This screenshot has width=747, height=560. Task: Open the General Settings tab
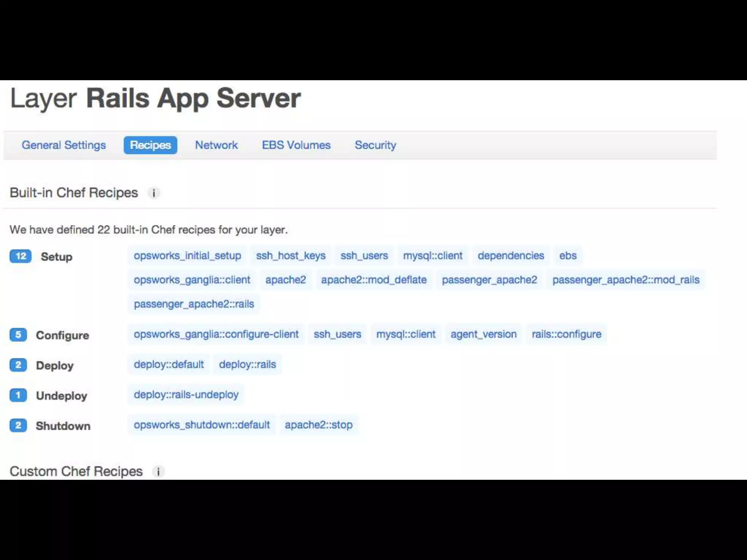pos(64,145)
